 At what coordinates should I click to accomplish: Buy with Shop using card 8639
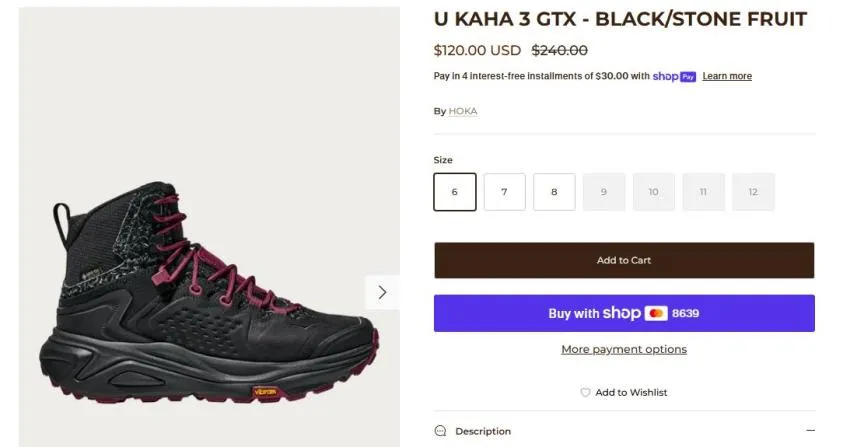[624, 313]
